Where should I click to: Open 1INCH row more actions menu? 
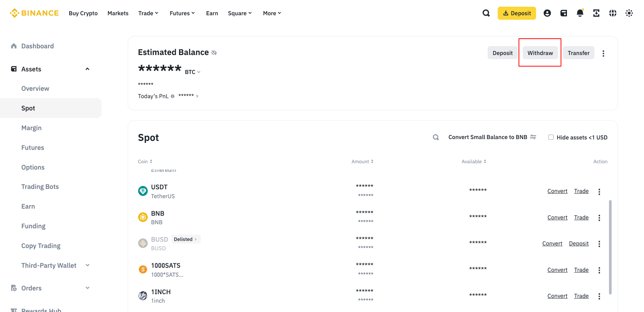click(599, 296)
